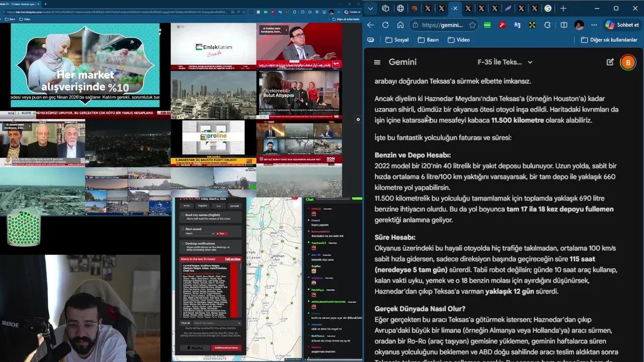Viewport: 644px width, 362px height.
Task: Select the Emlak Katılım video tile
Action: pos(213,47)
